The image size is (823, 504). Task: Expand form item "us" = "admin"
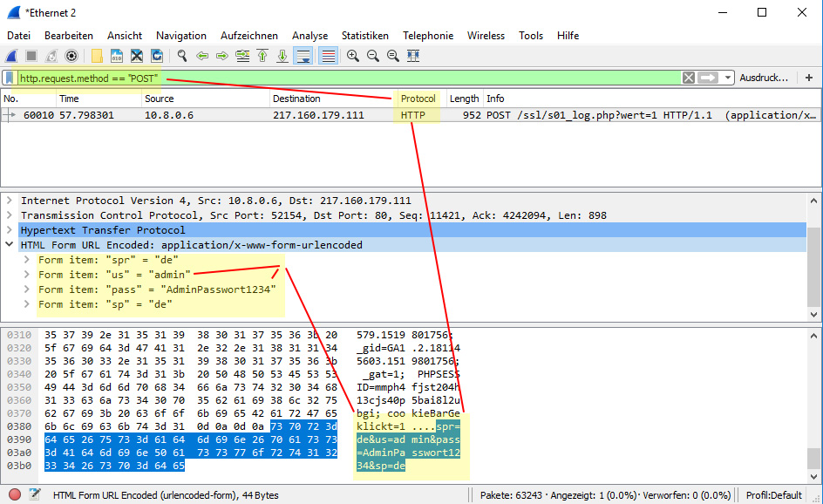(x=26, y=275)
